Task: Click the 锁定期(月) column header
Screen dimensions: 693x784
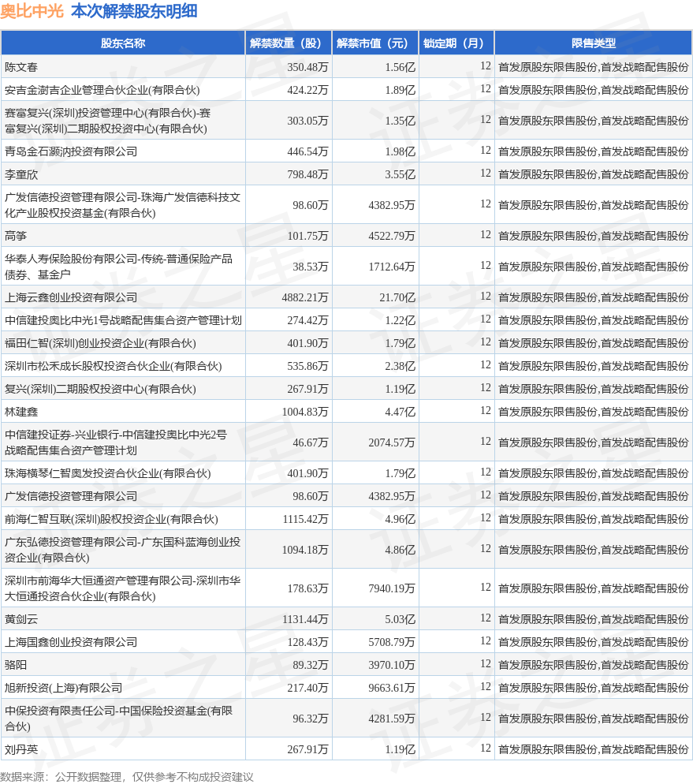Action: [x=456, y=43]
